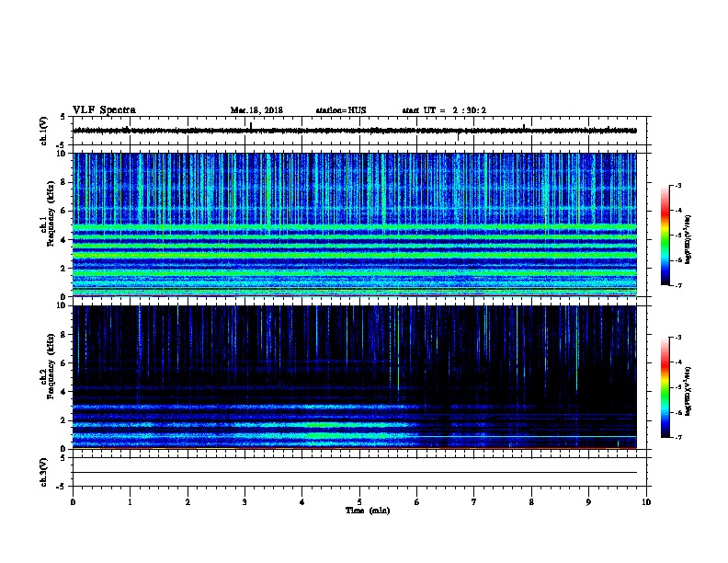Viewport: 728px width, 563px height.
Task: Click the ch.2 frequency axis "6" tick label
Action: (x=64, y=362)
